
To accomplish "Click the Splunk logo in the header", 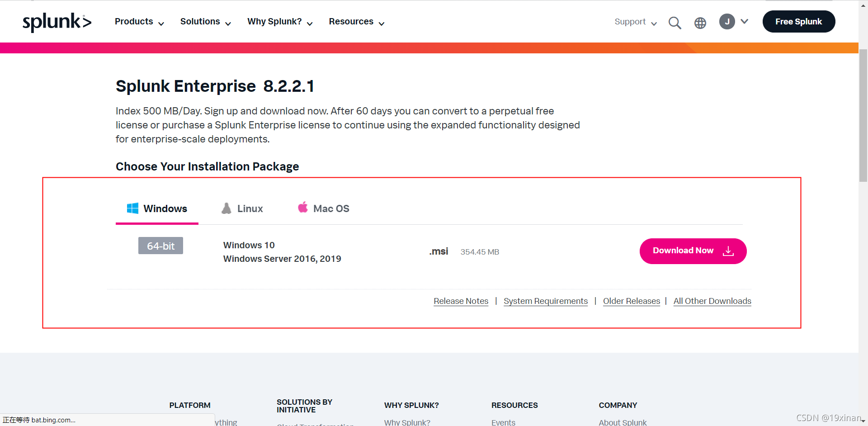I will [x=57, y=22].
